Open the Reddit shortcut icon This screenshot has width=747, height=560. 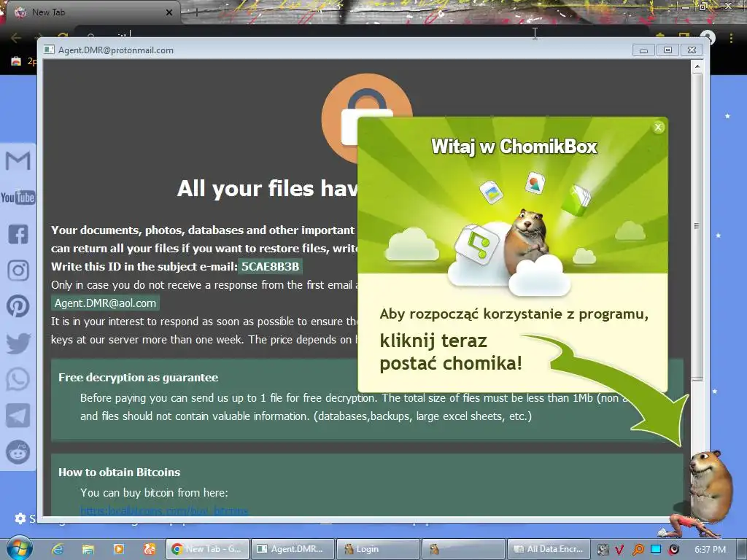click(18, 452)
